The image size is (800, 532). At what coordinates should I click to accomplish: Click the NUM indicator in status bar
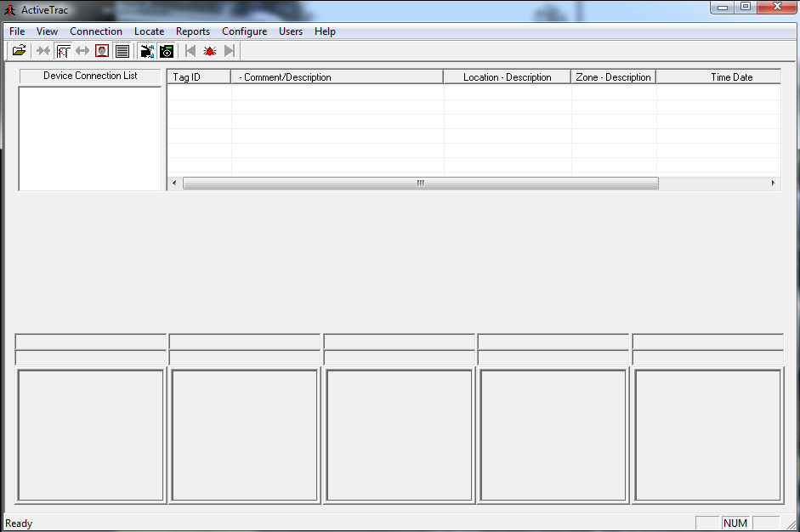click(735, 524)
